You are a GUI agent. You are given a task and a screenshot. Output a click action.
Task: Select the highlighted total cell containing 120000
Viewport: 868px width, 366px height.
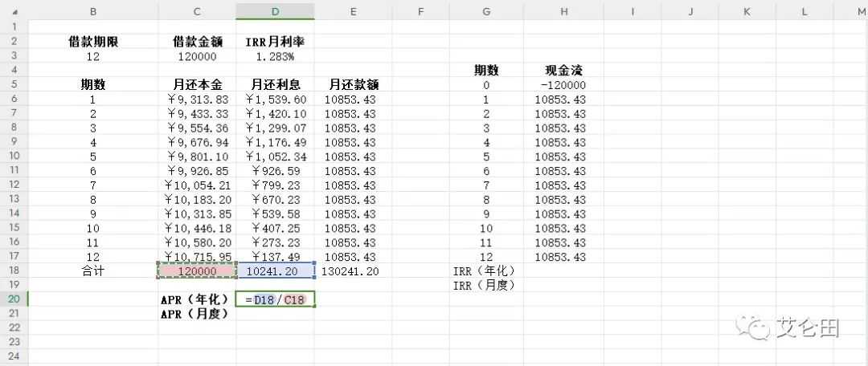click(x=197, y=271)
